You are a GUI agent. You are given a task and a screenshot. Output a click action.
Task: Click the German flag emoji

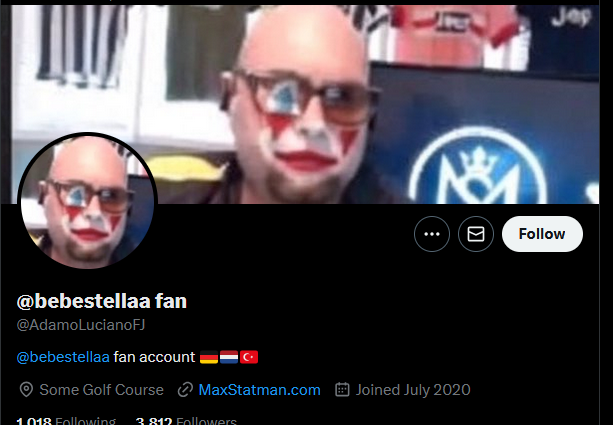(209, 357)
